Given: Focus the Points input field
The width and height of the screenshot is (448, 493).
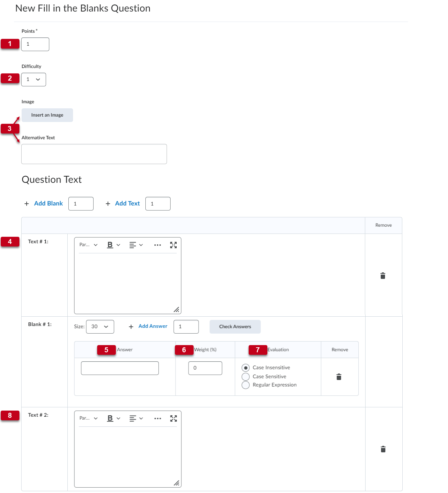Looking at the screenshot, I should [35, 44].
